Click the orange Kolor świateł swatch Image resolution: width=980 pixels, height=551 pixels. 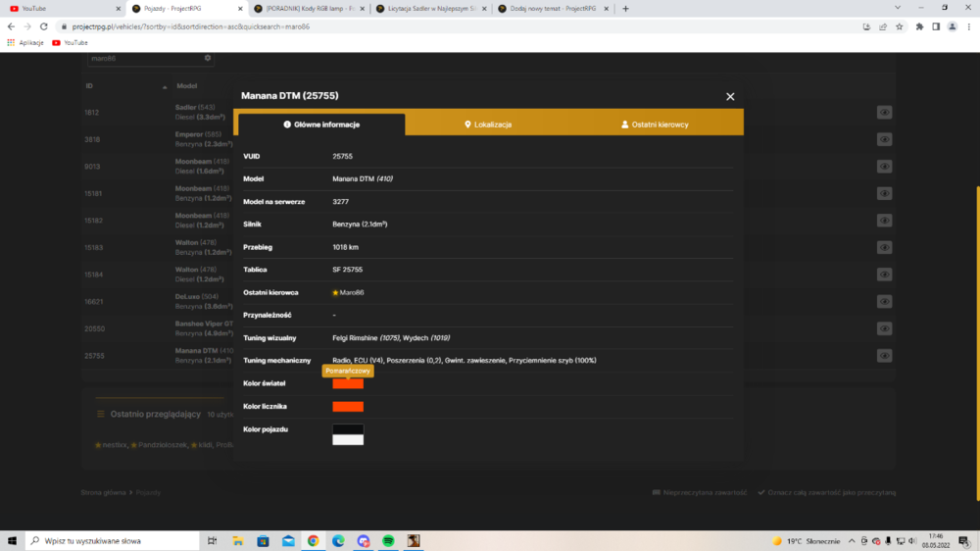click(x=348, y=383)
